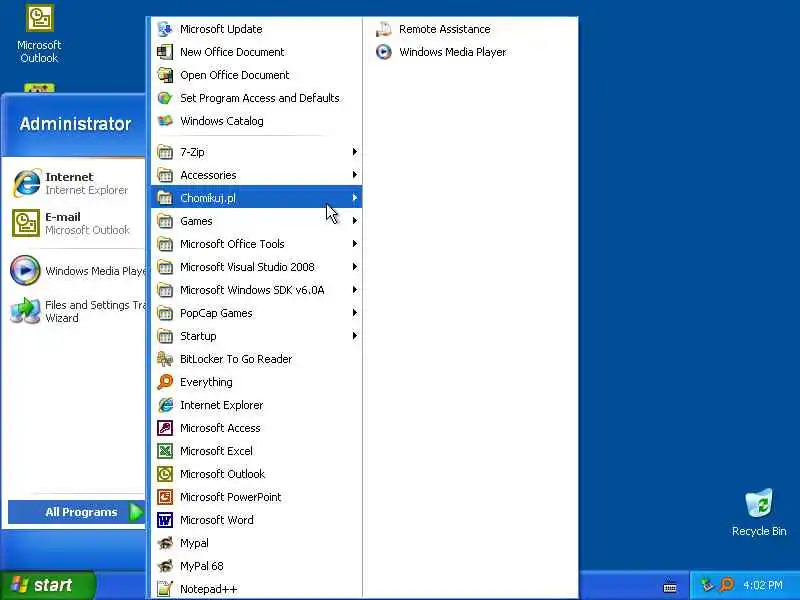The height and width of the screenshot is (600, 800).
Task: Click the Administrator user name header
Action: coord(76,123)
